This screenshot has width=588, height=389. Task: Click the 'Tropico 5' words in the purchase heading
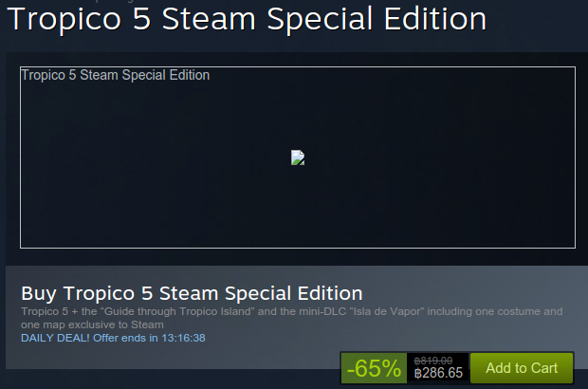(108, 293)
